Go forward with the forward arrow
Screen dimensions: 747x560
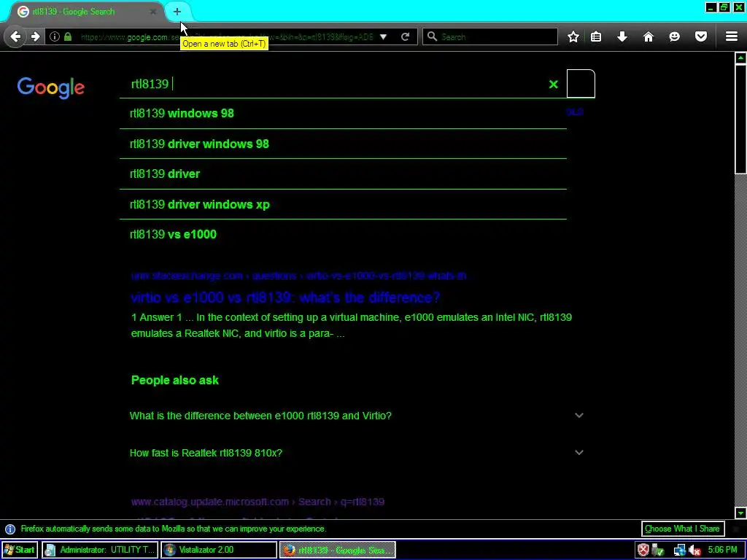[x=35, y=36]
